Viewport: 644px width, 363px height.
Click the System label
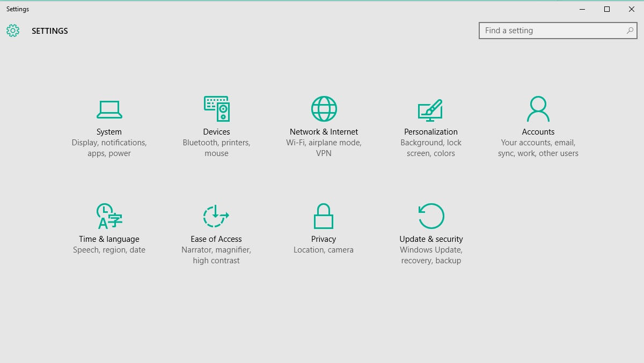click(x=109, y=132)
